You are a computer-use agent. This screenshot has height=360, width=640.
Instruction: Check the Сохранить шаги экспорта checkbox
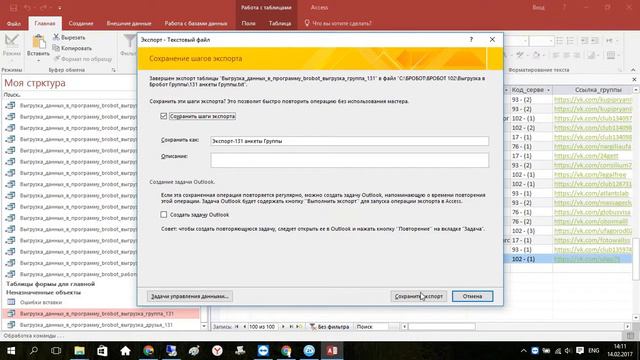pyautogui.click(x=164, y=116)
